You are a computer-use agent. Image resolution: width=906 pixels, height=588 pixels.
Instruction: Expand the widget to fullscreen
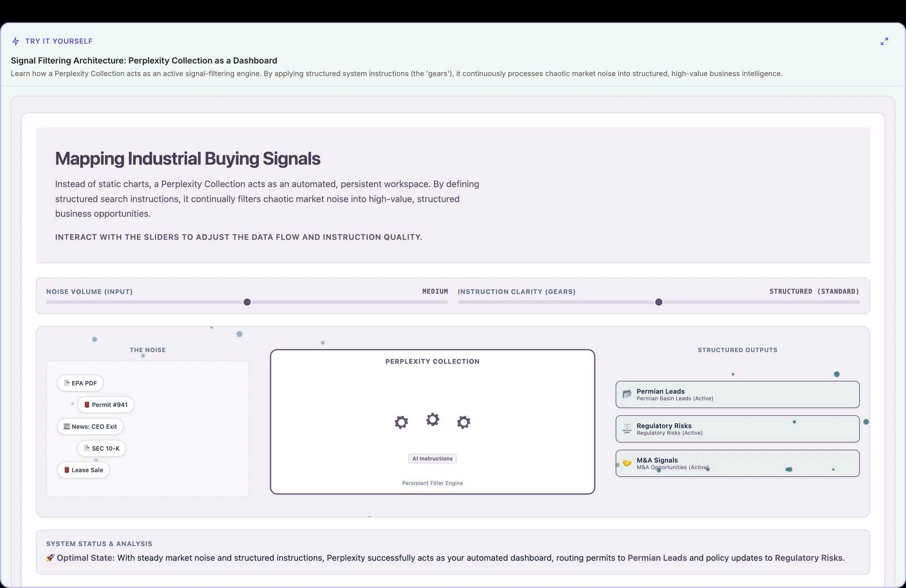pos(884,41)
